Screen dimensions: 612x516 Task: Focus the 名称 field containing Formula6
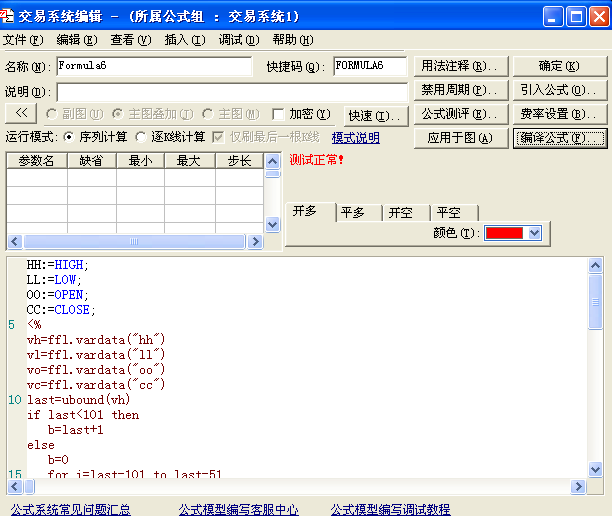click(x=154, y=66)
